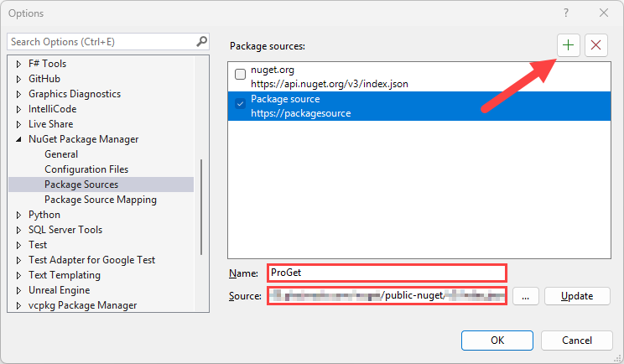The image size is (624, 364).
Task: Collapse the NuGet Package Manager node
Action: pos(18,139)
